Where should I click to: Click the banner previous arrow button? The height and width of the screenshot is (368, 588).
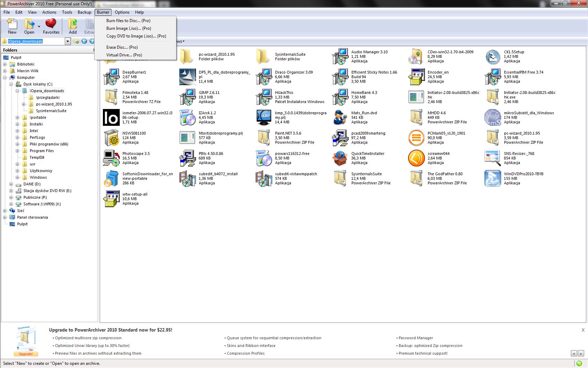[x=574, y=353]
